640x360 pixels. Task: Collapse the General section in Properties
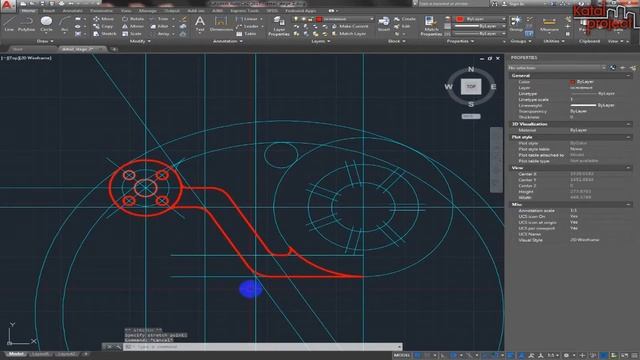point(628,76)
